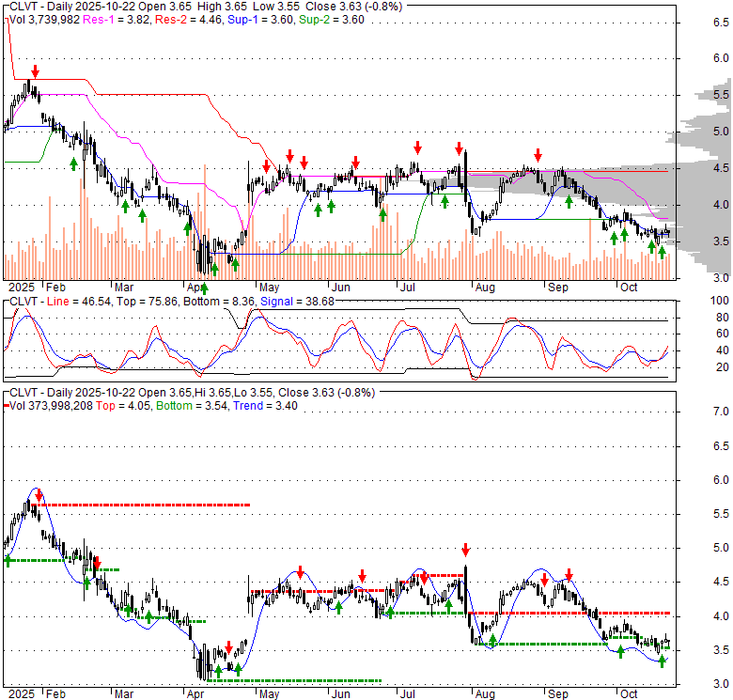Select the oscillator Line = 46.54 label
The width and height of the screenshot is (733, 700).
tap(79, 302)
